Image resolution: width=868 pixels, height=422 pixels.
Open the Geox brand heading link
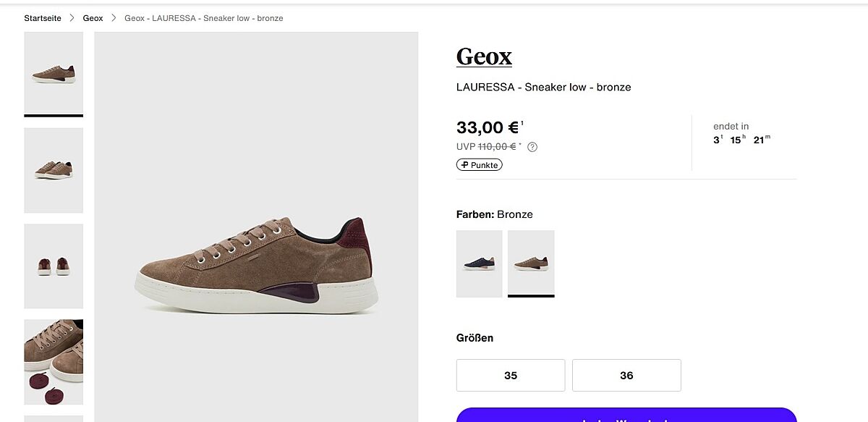click(484, 56)
